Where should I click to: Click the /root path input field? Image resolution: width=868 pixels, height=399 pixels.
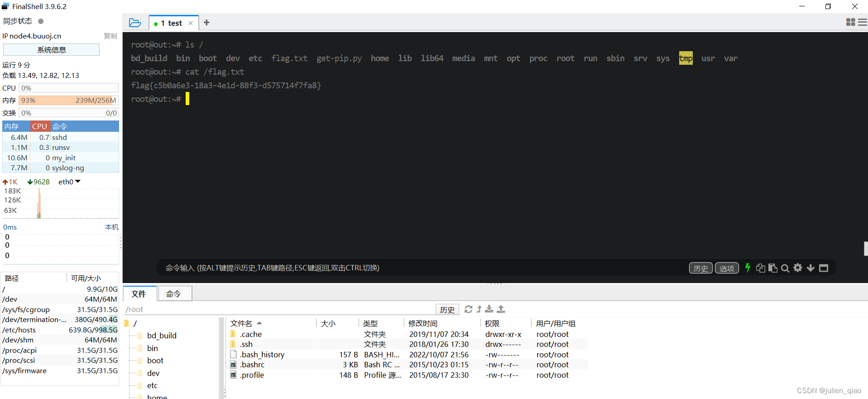(x=278, y=309)
